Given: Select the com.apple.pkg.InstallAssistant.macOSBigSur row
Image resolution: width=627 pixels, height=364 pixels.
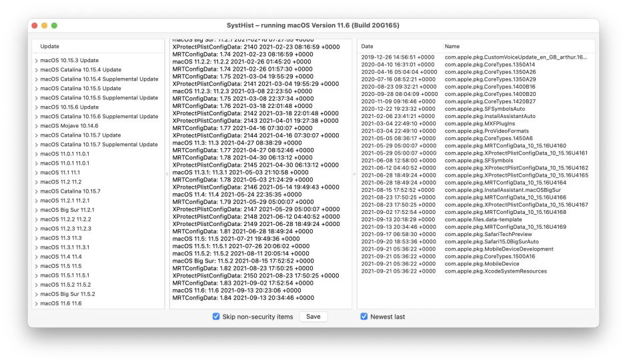Looking at the screenshot, I should [x=474, y=190].
